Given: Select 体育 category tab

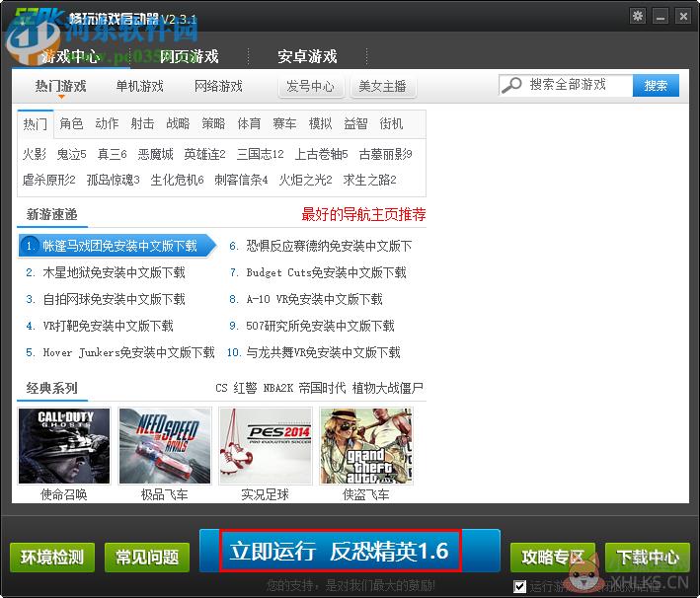Looking at the screenshot, I should point(249,123).
